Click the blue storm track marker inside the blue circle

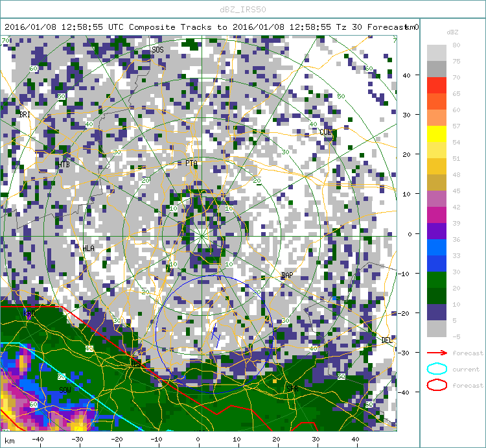[x=216, y=335]
